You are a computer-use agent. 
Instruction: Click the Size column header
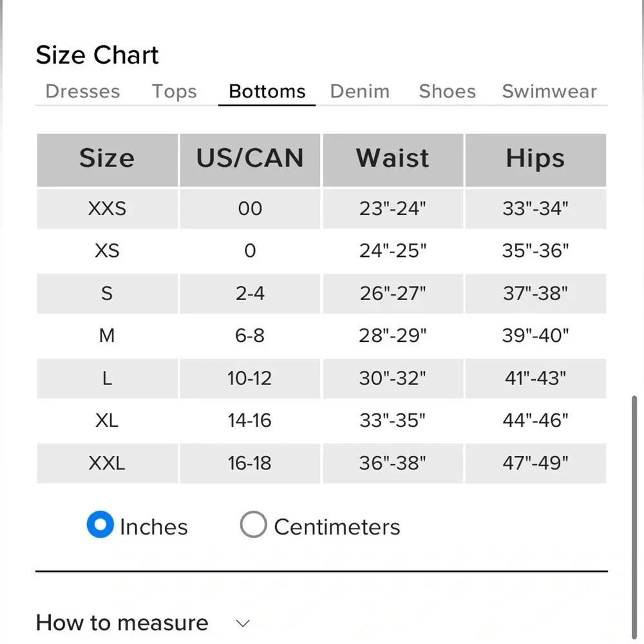point(107,159)
